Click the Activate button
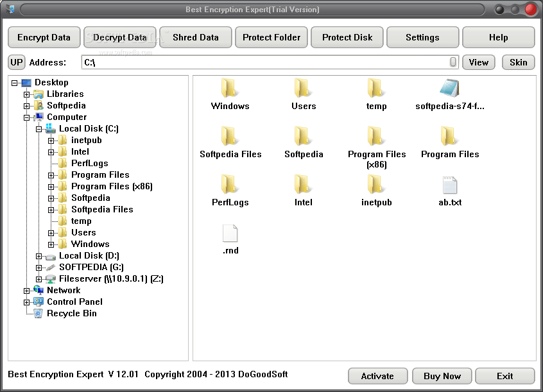 pos(377,376)
